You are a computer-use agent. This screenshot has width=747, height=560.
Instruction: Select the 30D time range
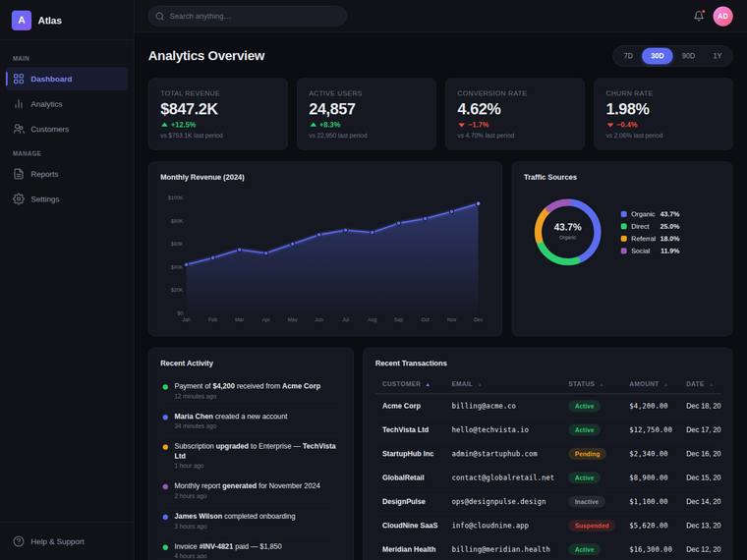(x=657, y=56)
